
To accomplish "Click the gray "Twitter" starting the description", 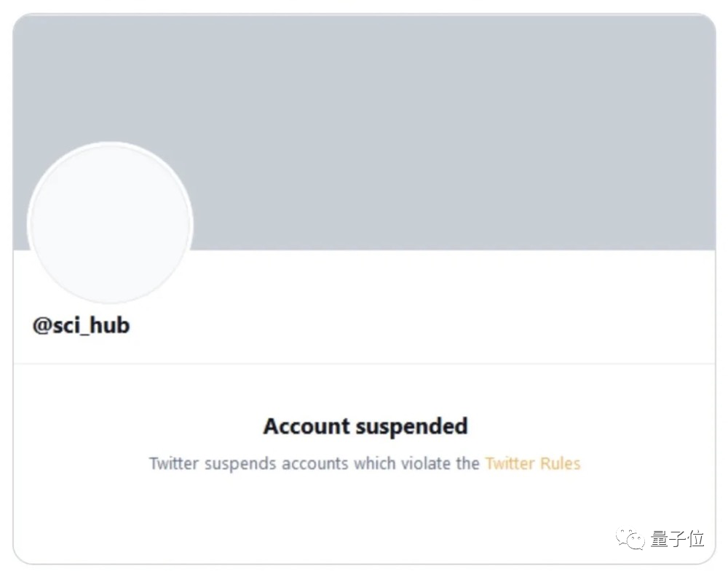I will click(174, 463).
